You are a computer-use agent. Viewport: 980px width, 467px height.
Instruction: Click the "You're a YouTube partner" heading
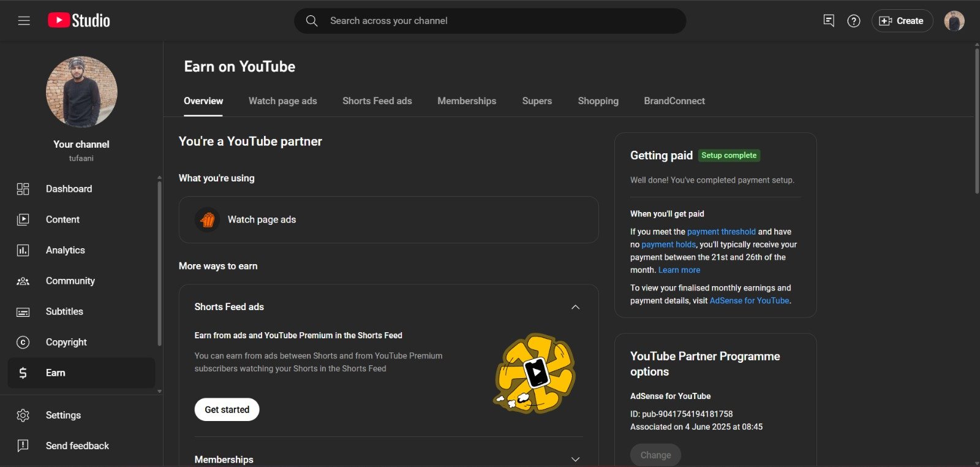251,142
